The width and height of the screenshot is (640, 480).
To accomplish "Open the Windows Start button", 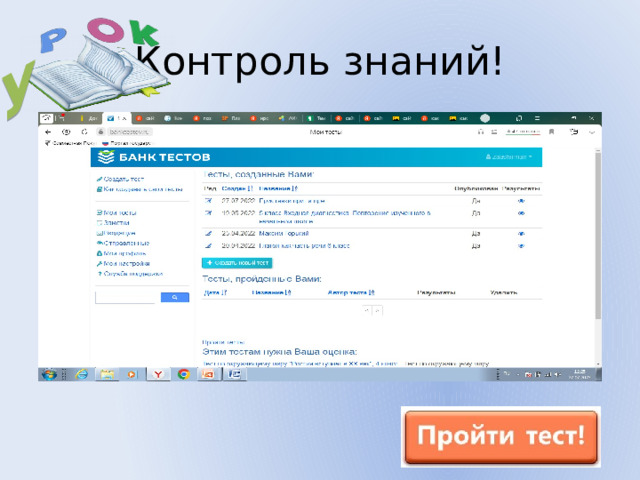I will click(x=49, y=374).
